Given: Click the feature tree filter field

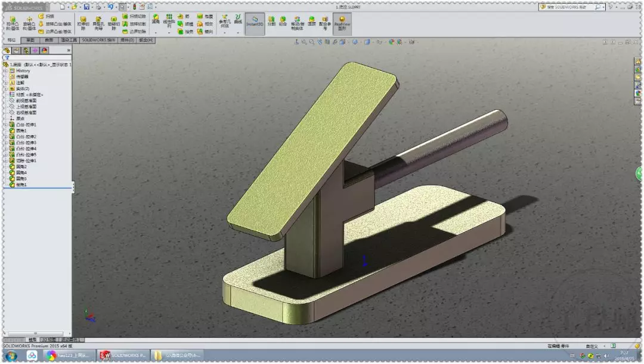Looking at the screenshot, I should [x=37, y=58].
